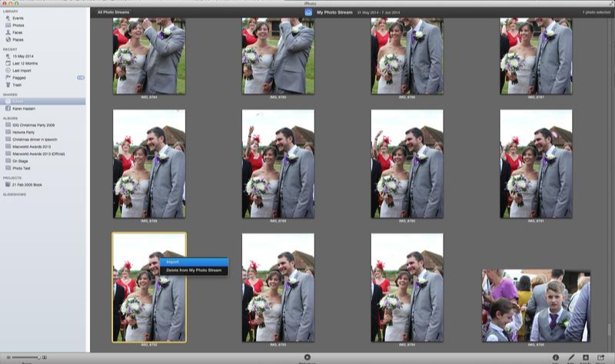Select photo IMG_8793 thumbnail
The width and height of the screenshot is (615, 364).
[x=278, y=288]
